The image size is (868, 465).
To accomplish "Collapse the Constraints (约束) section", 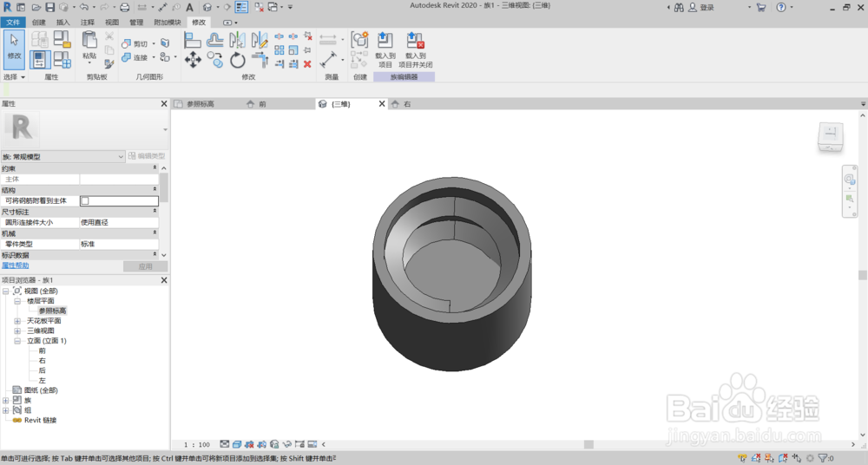I will pyautogui.click(x=155, y=167).
